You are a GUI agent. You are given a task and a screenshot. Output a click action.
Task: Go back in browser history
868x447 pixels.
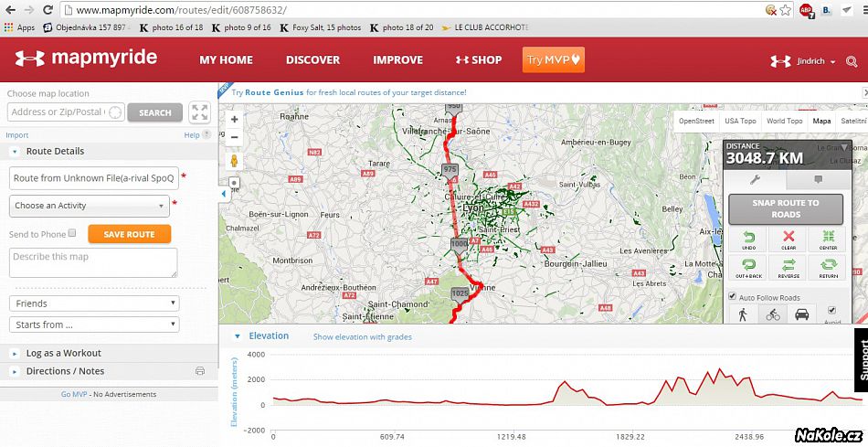[x=10, y=9]
